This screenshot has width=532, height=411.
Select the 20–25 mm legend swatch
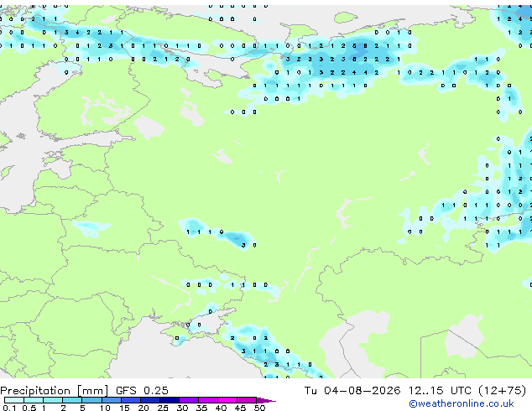click(x=150, y=400)
